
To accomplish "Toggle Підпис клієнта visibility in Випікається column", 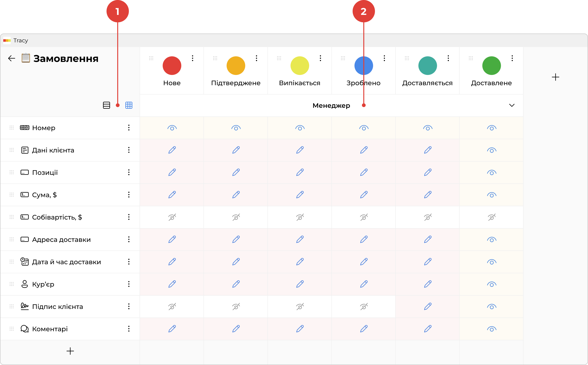I will 300,307.
